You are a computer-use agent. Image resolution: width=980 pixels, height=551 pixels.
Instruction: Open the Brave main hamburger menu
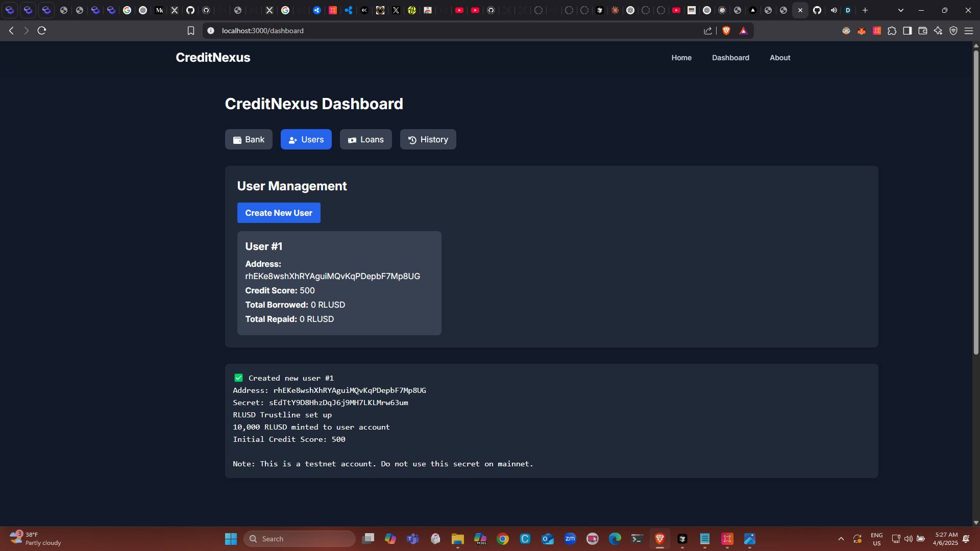point(968,31)
